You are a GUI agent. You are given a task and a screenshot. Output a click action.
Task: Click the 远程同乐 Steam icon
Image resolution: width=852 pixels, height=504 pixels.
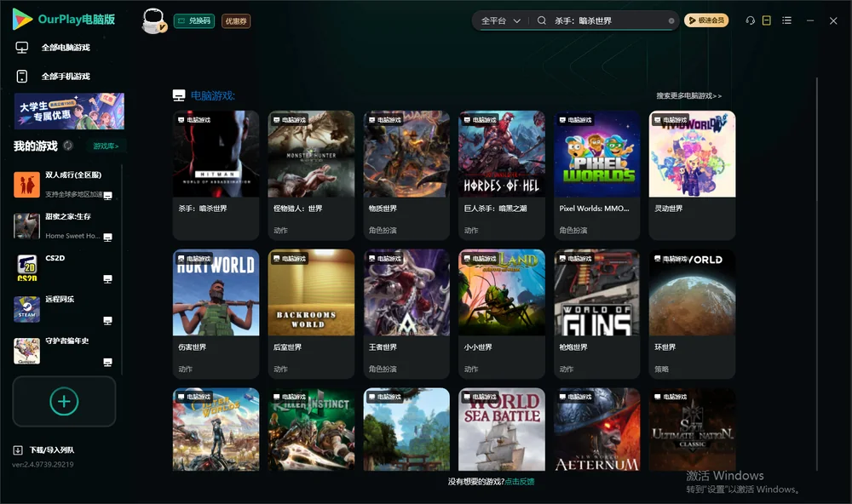(x=26, y=310)
